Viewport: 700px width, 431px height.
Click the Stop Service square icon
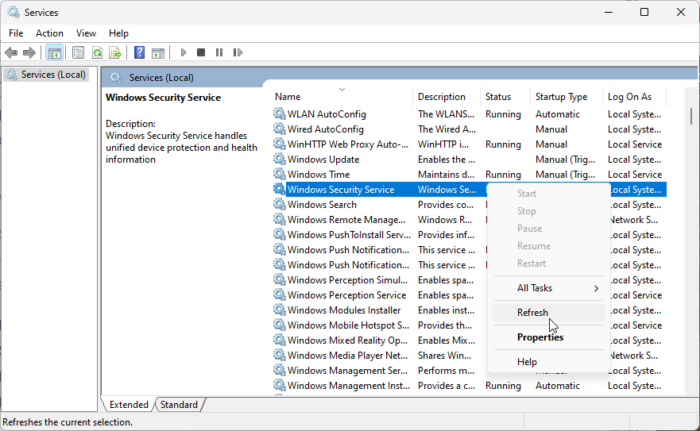pyautogui.click(x=201, y=53)
